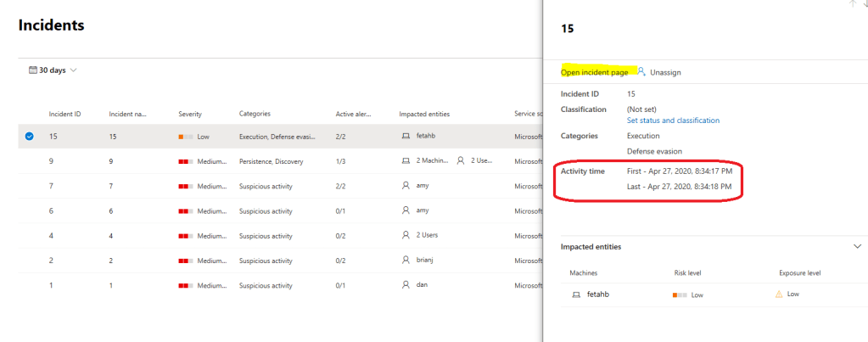Click the warning icon under Exposure level
The width and height of the screenshot is (868, 342).
778,294
